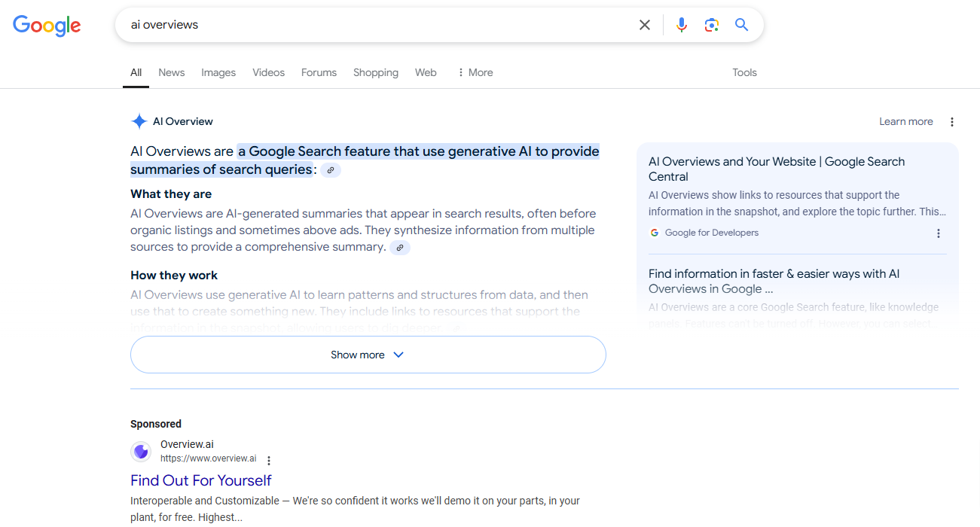980x527 pixels.
Task: Activate voice search with the microphone icon
Action: tap(682, 25)
